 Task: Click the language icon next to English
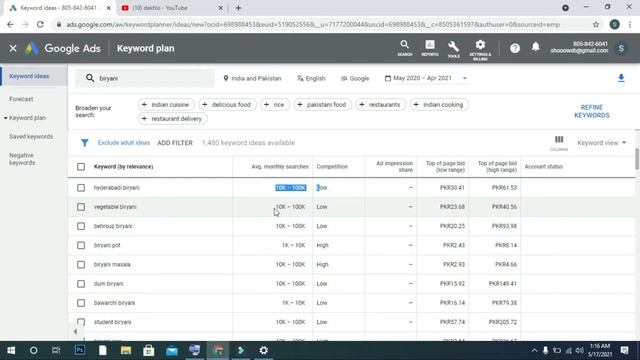300,78
